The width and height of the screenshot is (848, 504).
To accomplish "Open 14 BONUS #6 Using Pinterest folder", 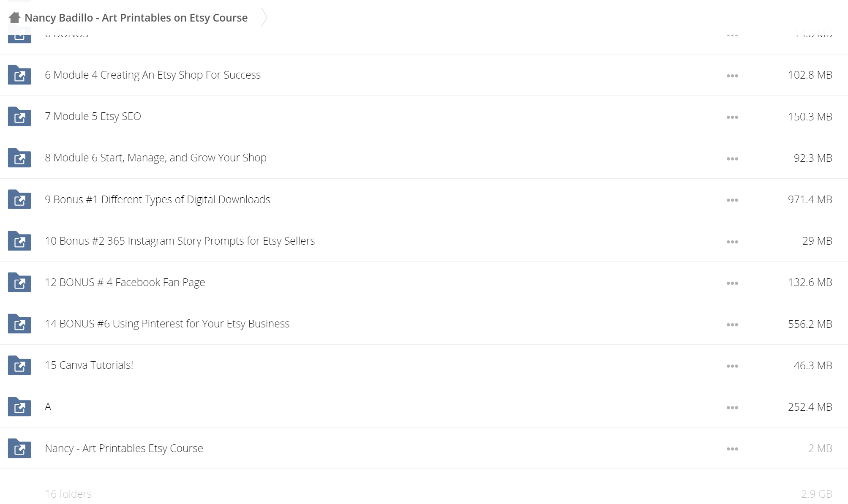I will [167, 324].
